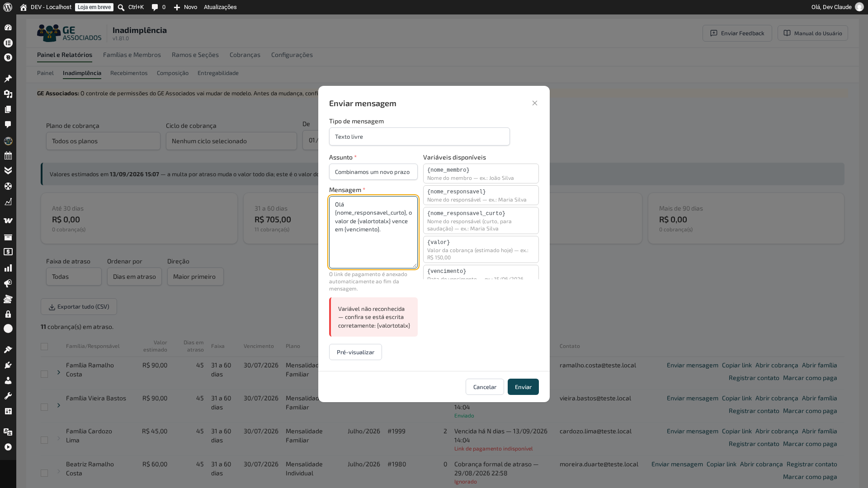Click the play circle icon in sidebar

pos(8,447)
